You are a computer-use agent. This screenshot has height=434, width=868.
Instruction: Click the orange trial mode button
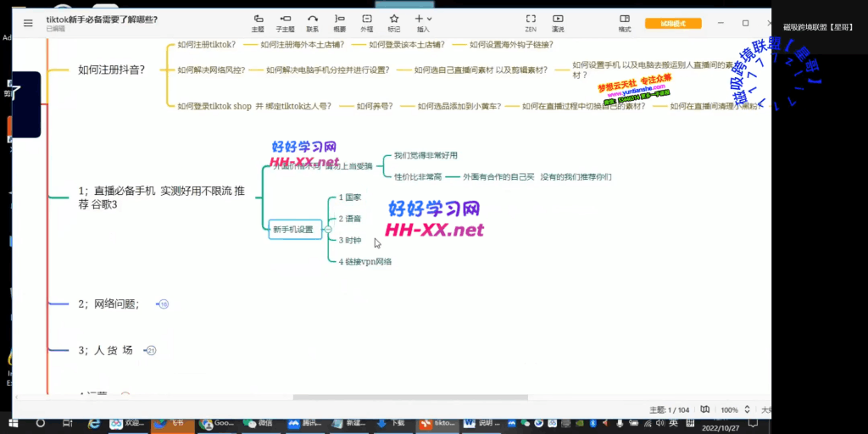[673, 23]
